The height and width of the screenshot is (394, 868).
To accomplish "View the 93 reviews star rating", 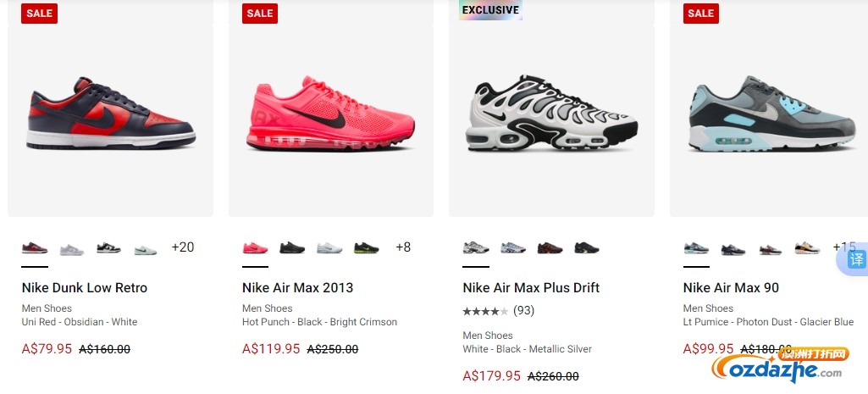I will [x=498, y=311].
